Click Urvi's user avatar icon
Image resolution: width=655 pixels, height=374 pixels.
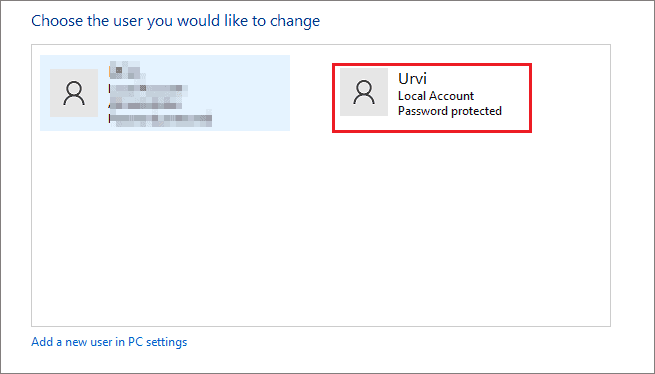click(364, 92)
